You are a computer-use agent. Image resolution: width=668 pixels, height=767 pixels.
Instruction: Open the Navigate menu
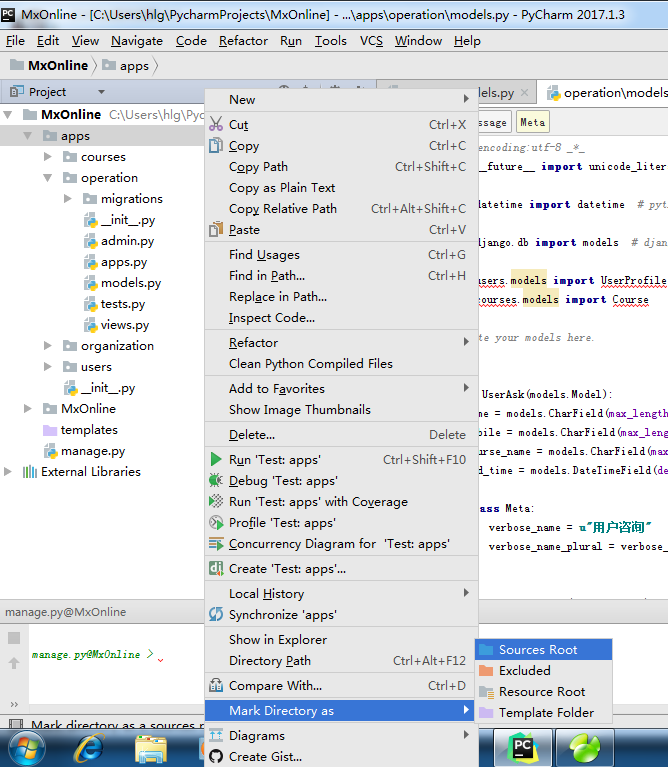pos(137,41)
